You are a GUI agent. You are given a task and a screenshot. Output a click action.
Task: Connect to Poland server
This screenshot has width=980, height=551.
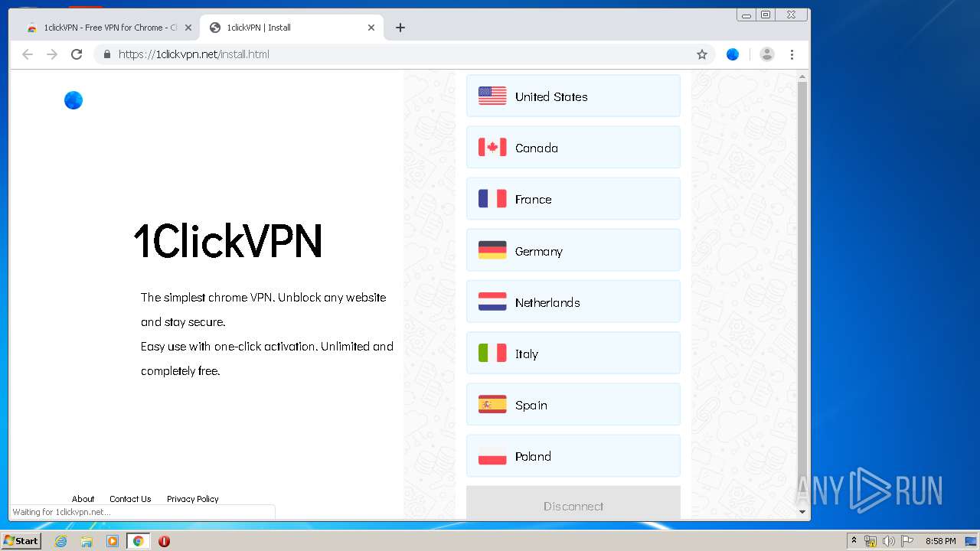573,456
